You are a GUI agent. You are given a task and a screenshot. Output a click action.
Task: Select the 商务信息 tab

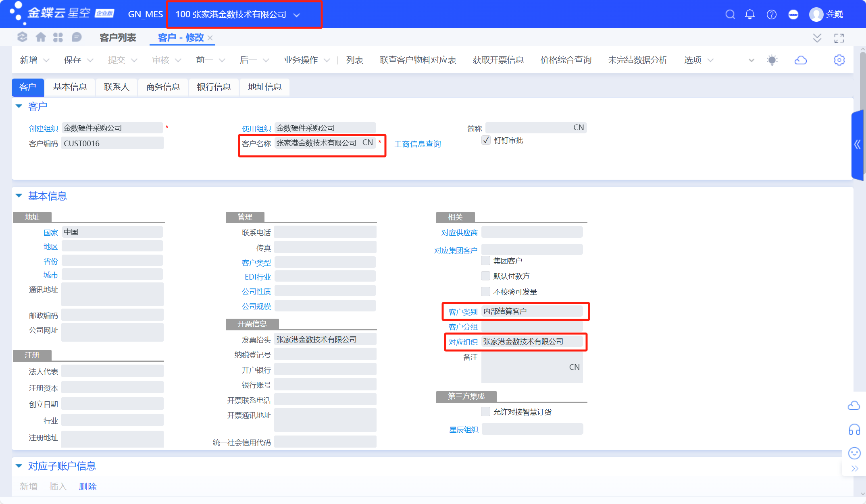pos(163,87)
